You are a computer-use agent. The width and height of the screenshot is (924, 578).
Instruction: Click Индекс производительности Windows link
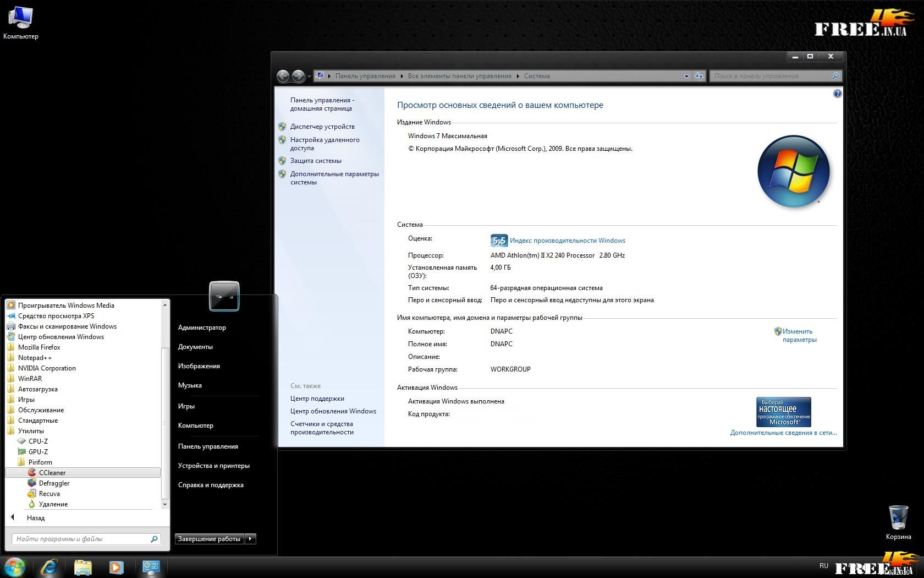(x=568, y=241)
